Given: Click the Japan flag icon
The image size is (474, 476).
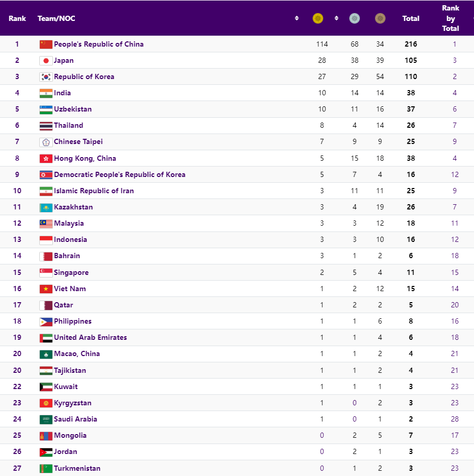Looking at the screenshot, I should coord(46,61).
